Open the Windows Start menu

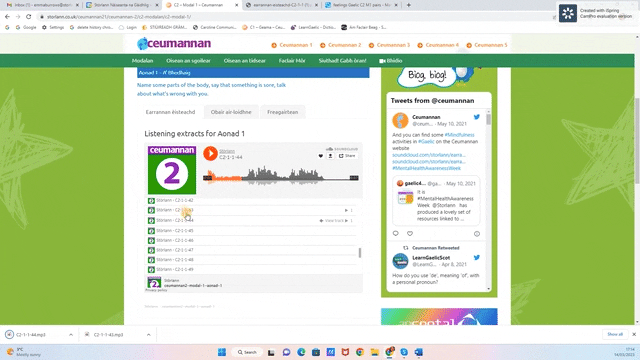point(222,352)
